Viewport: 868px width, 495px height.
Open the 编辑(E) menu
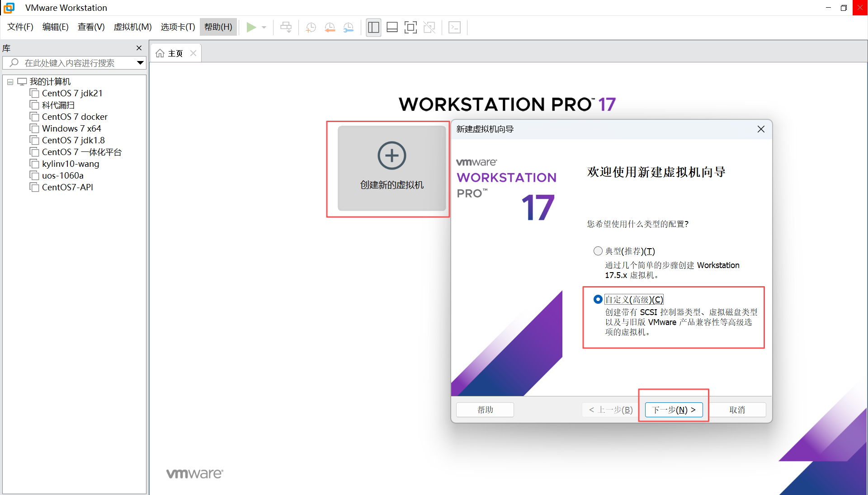tap(56, 27)
